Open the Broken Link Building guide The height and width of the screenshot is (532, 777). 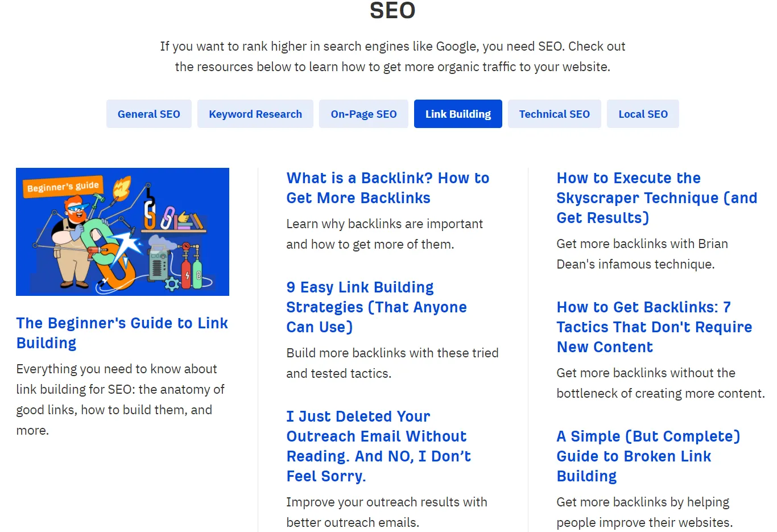[x=648, y=456]
